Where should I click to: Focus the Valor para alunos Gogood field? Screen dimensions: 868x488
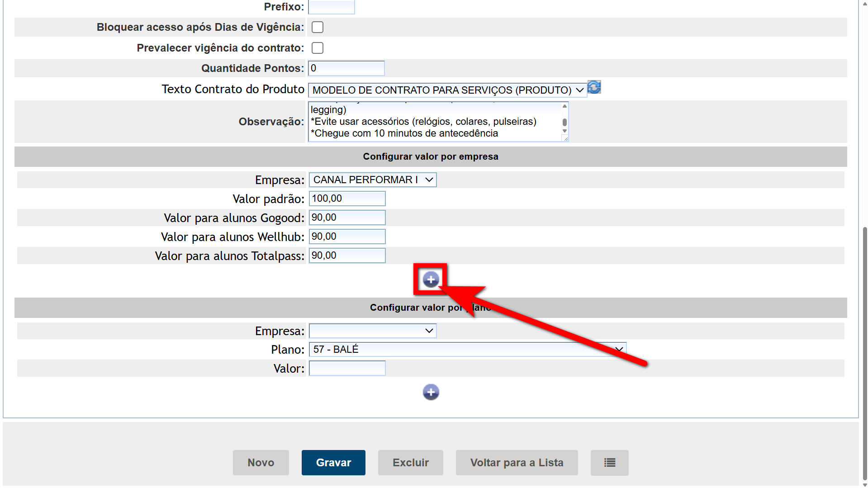coord(347,218)
